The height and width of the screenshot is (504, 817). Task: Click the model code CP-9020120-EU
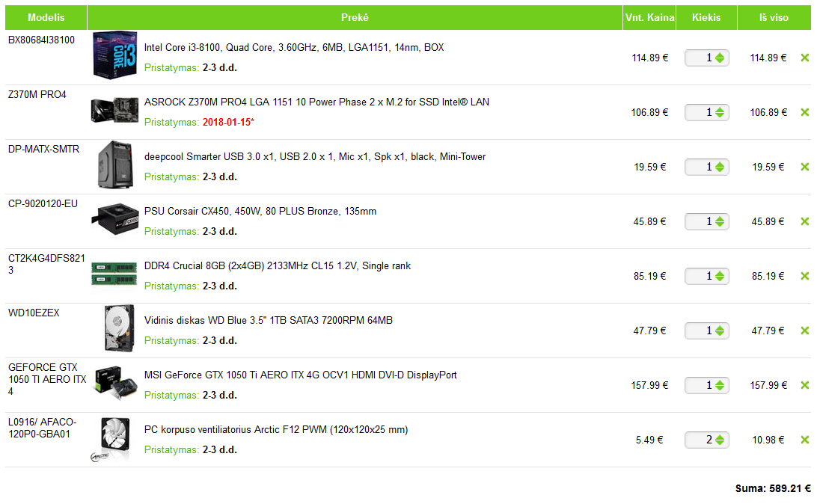(x=43, y=204)
